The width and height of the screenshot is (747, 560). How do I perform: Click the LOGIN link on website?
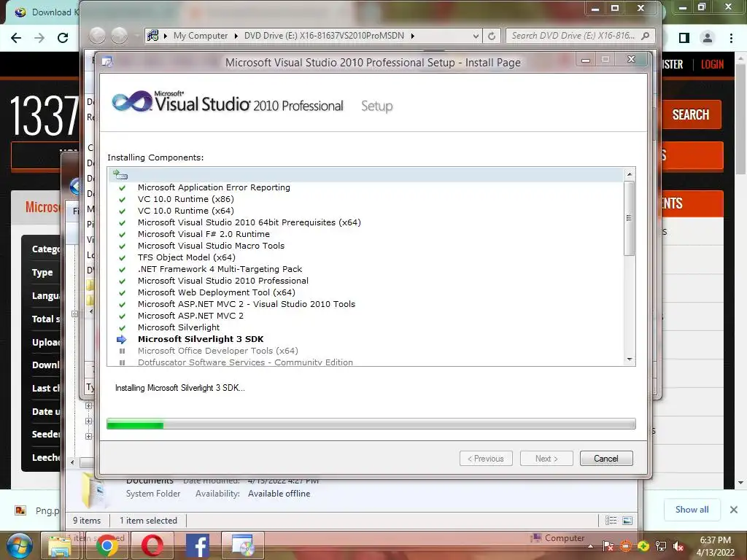click(x=712, y=64)
